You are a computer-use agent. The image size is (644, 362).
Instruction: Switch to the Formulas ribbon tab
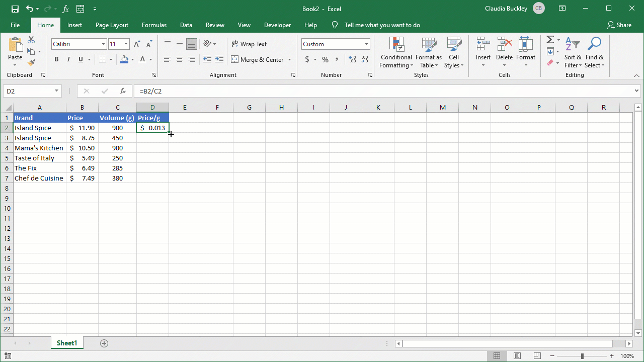click(154, 25)
